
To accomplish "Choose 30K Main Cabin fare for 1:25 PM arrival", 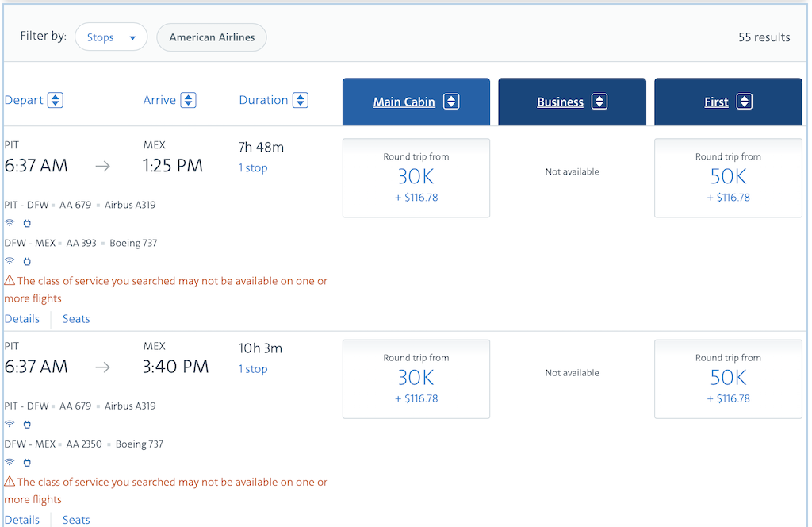I will [416, 178].
